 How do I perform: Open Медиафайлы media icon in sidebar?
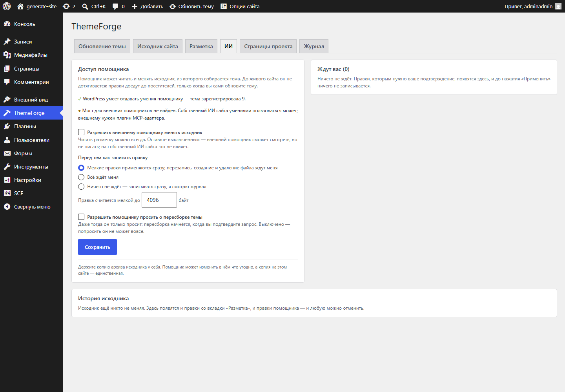(x=7, y=55)
